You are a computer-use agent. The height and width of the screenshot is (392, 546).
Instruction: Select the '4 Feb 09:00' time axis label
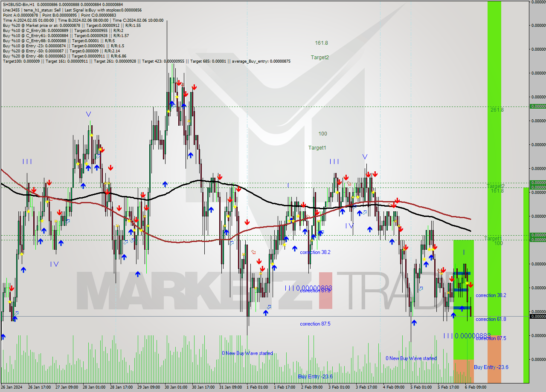pyautogui.click(x=393, y=387)
